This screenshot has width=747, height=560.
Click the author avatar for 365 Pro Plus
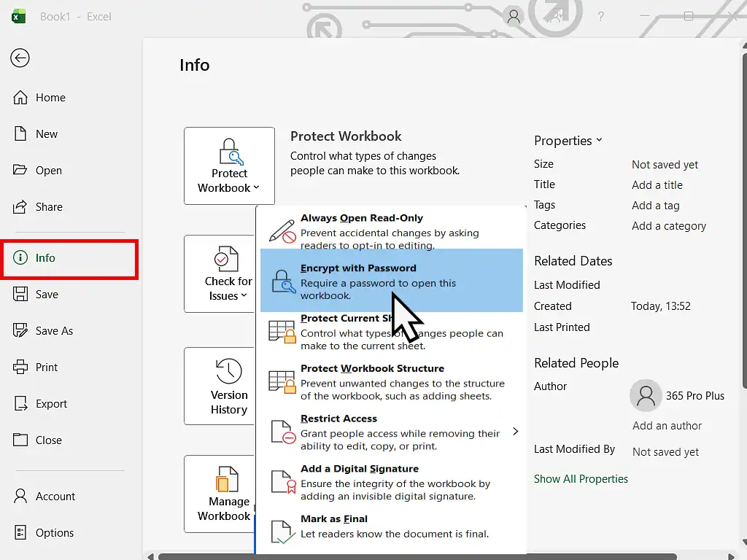645,395
